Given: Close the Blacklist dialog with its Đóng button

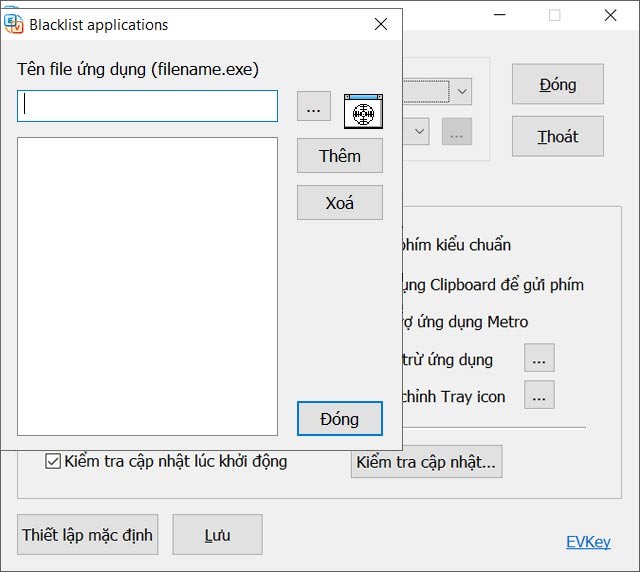Looking at the screenshot, I should coord(340,419).
